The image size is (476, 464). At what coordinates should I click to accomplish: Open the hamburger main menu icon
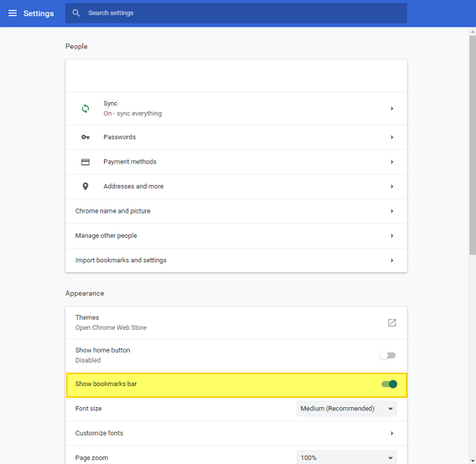coord(12,13)
